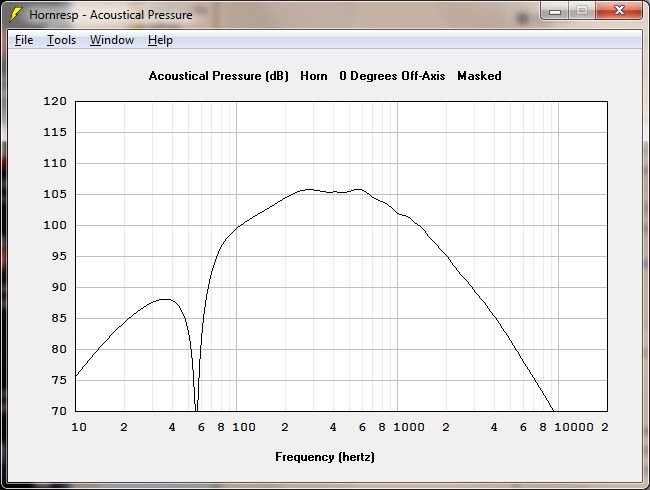Open the Window menu
This screenshot has height=490, width=650.
point(112,40)
